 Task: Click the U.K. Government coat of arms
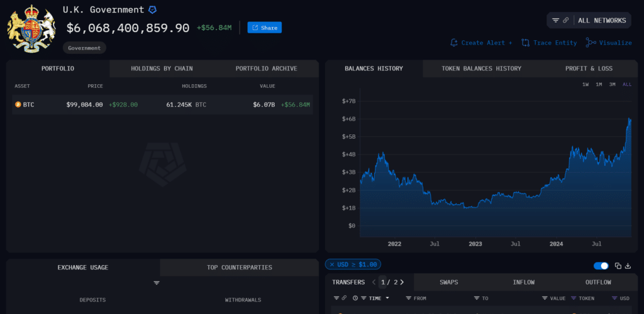28,28
